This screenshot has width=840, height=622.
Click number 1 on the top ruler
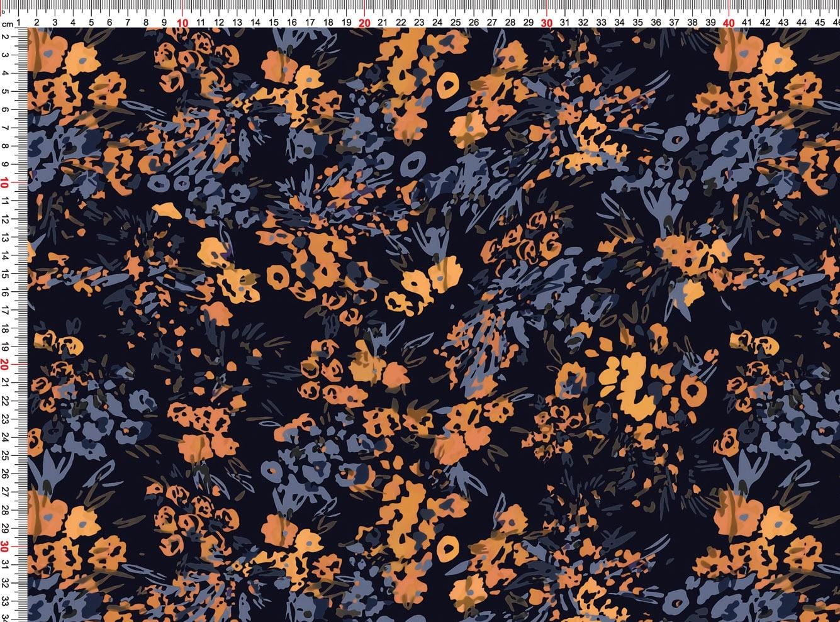(19, 23)
